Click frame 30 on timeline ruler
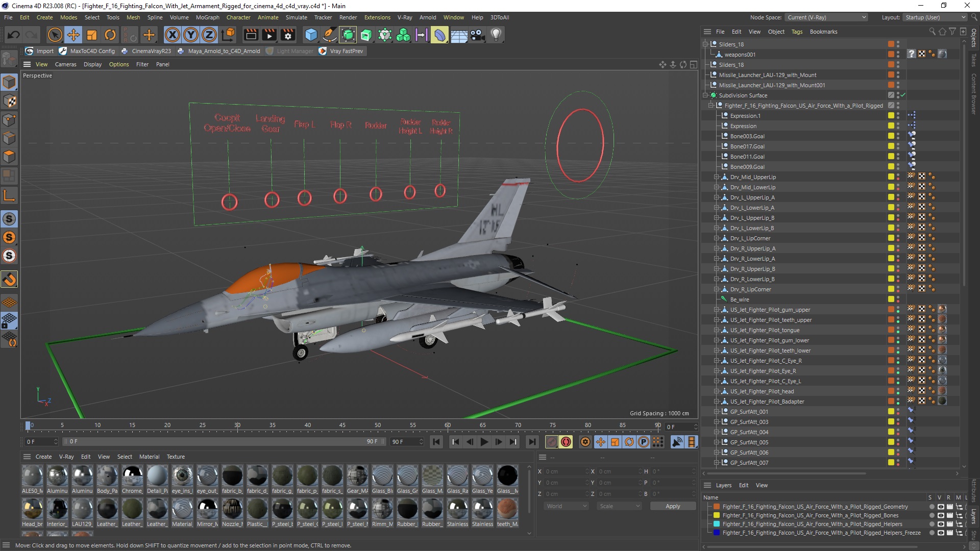 pyautogui.click(x=237, y=425)
